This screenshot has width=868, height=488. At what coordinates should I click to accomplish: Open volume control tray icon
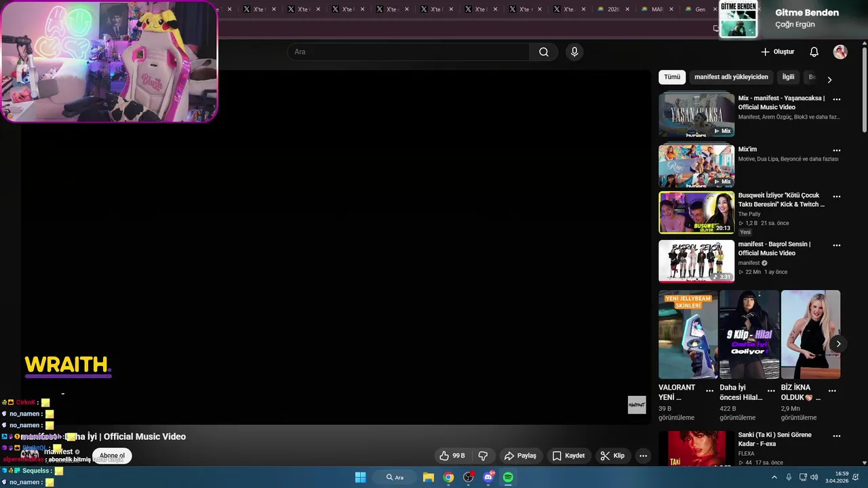pyautogui.click(x=814, y=477)
